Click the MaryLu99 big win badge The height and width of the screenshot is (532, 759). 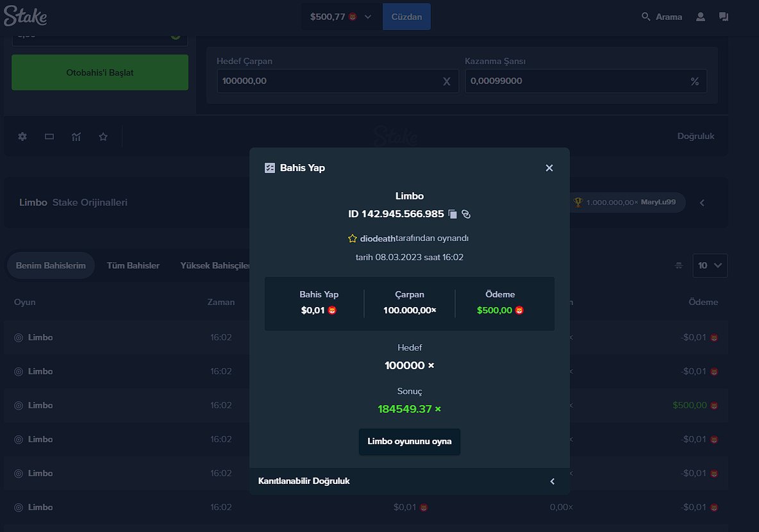point(628,203)
